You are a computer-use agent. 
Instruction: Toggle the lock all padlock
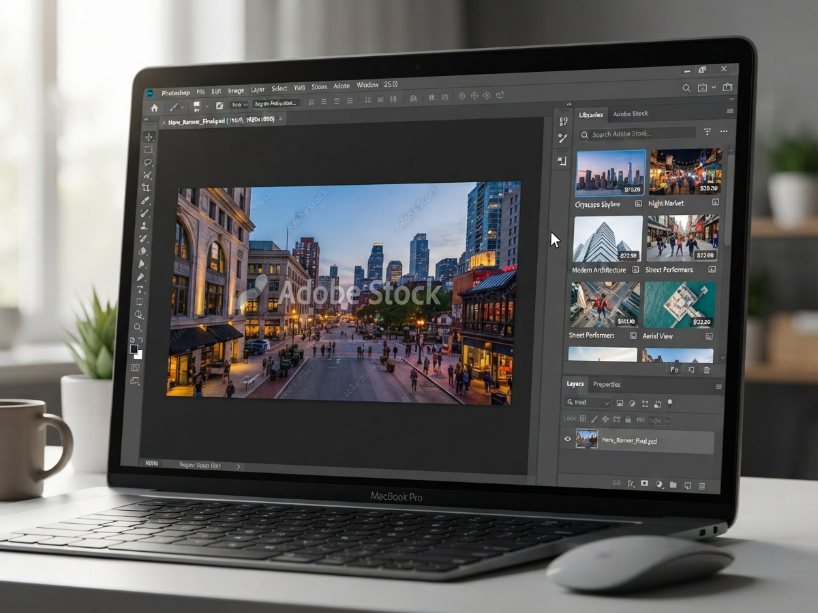tap(628, 419)
